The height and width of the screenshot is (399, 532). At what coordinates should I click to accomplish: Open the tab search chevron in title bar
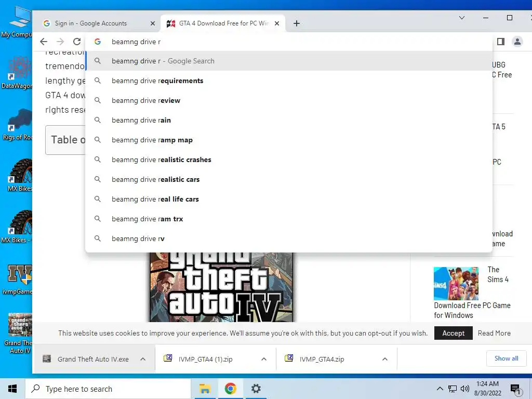coord(461,18)
